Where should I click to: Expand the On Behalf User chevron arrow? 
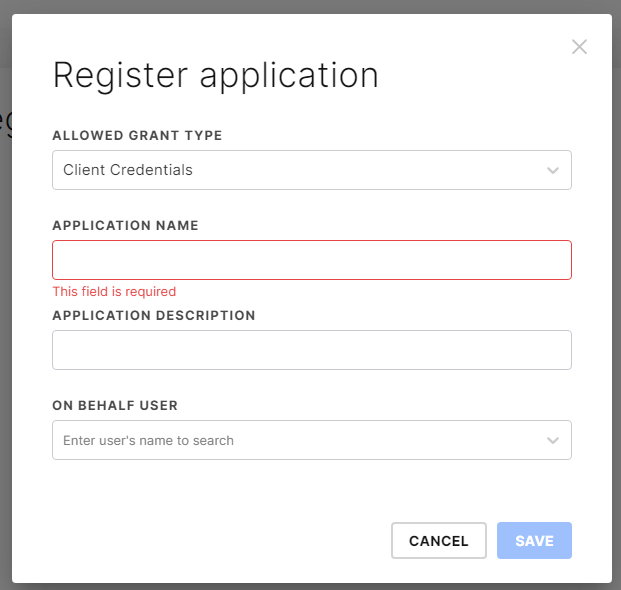tap(552, 440)
